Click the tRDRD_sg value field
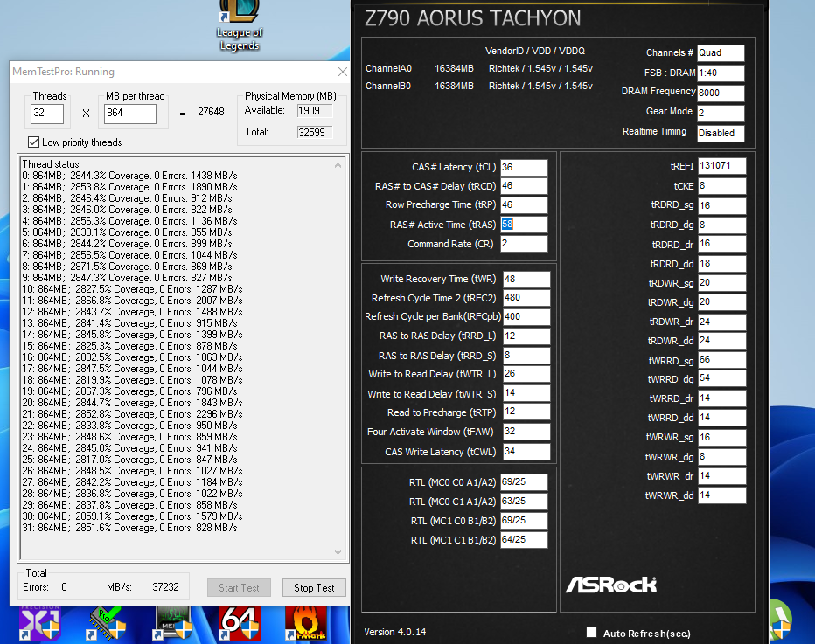The height and width of the screenshot is (644, 815). coord(722,205)
